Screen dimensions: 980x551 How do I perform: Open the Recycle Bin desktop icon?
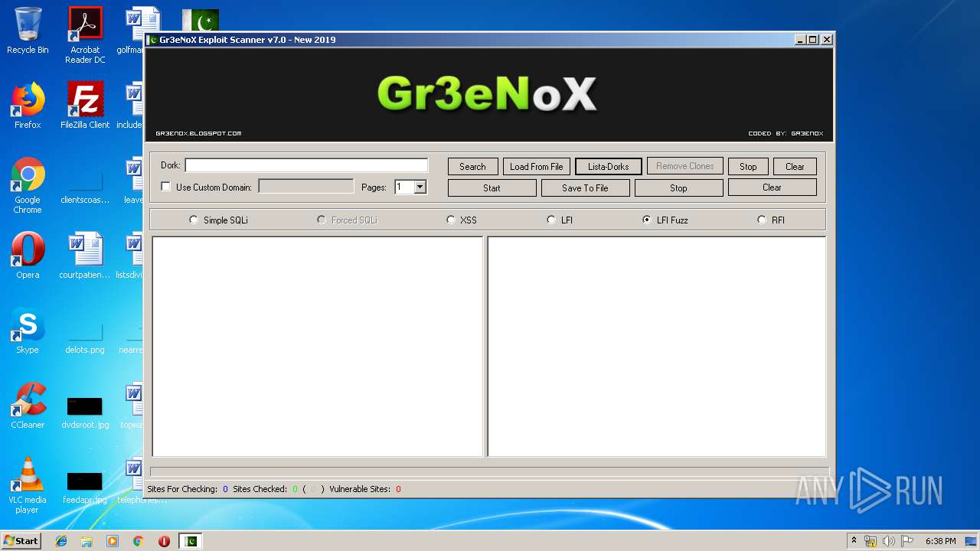point(28,31)
